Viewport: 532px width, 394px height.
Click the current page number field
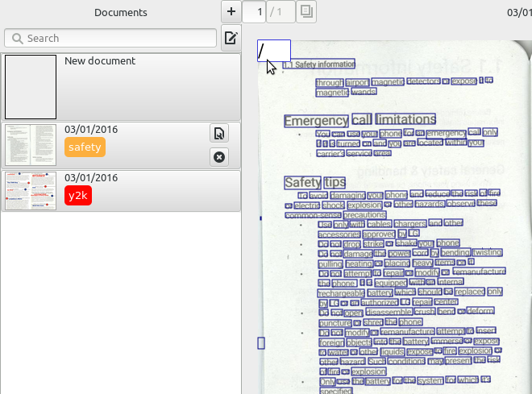(259, 11)
